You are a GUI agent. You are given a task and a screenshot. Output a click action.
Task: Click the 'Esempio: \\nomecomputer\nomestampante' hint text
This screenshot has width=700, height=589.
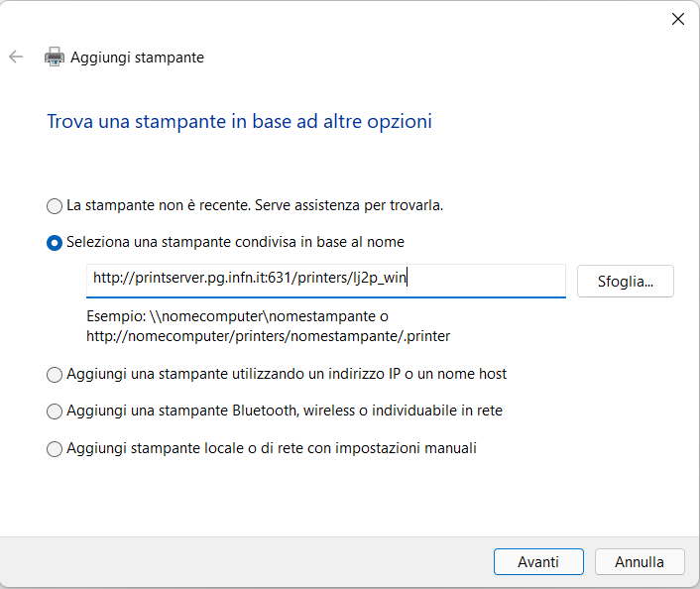(232, 316)
